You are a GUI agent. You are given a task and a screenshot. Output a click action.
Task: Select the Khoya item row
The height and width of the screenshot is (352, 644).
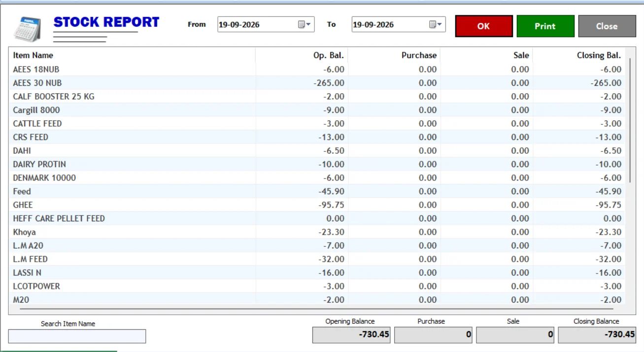[317, 232]
